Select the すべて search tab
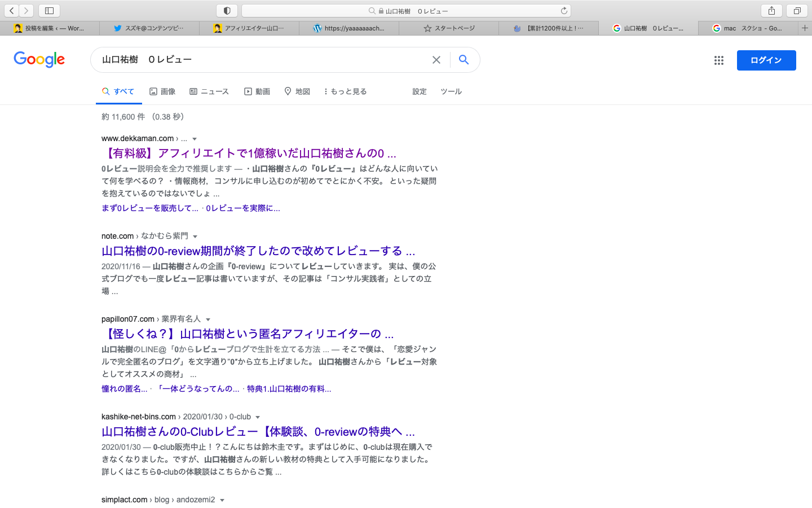 click(x=118, y=91)
